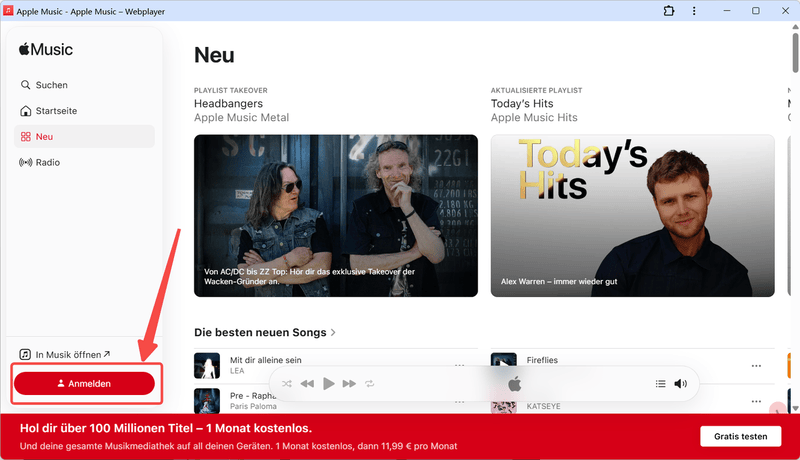Open the playback queue list icon
Screen dimensions: 800x460
click(660, 384)
